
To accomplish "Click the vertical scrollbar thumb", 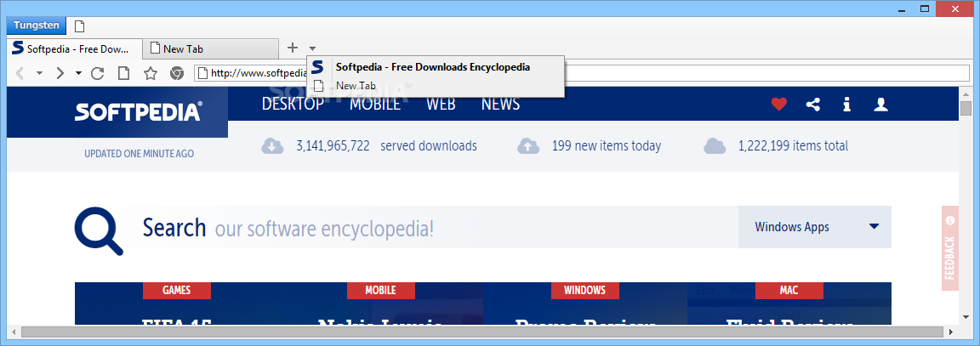I will coord(966,110).
